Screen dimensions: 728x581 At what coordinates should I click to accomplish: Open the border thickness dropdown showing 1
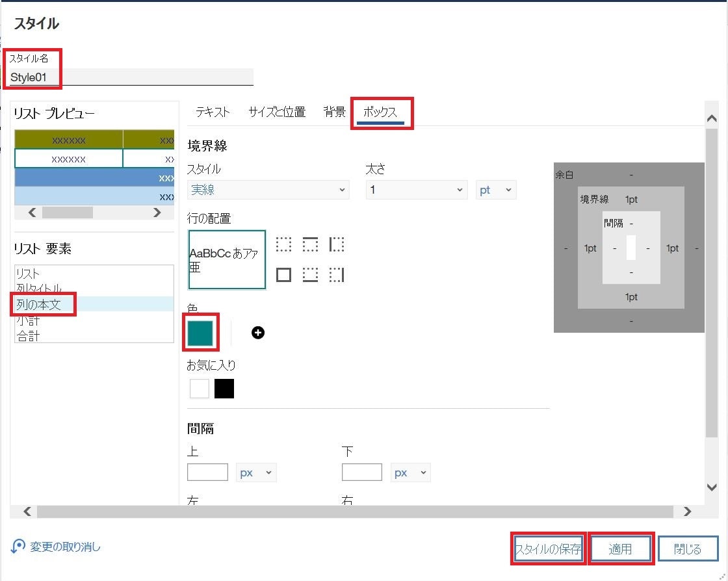point(416,190)
